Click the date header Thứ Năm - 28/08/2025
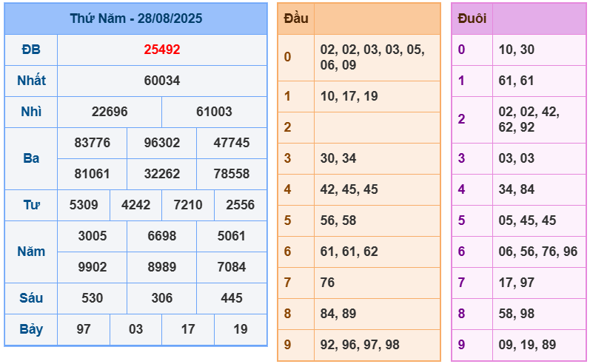 [135, 18]
